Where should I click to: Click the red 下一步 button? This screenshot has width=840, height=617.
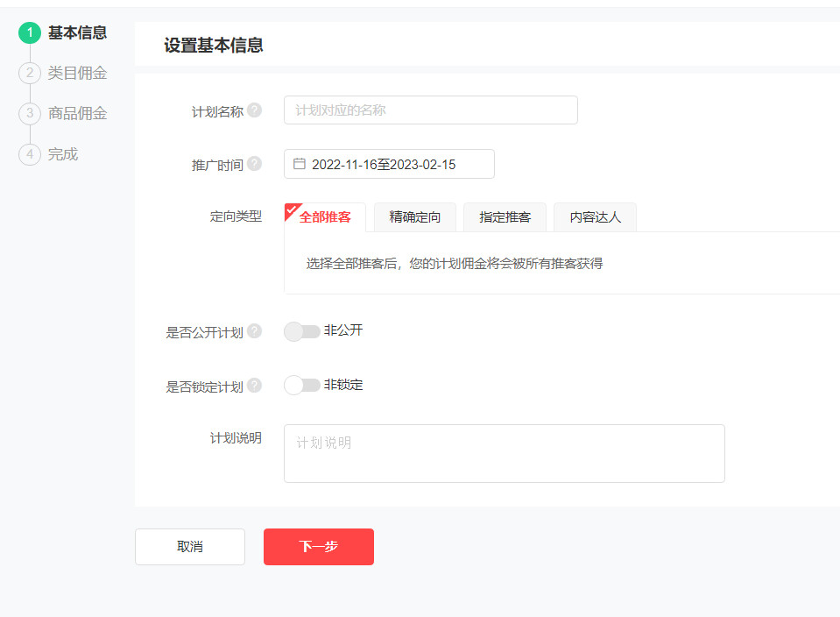319,547
